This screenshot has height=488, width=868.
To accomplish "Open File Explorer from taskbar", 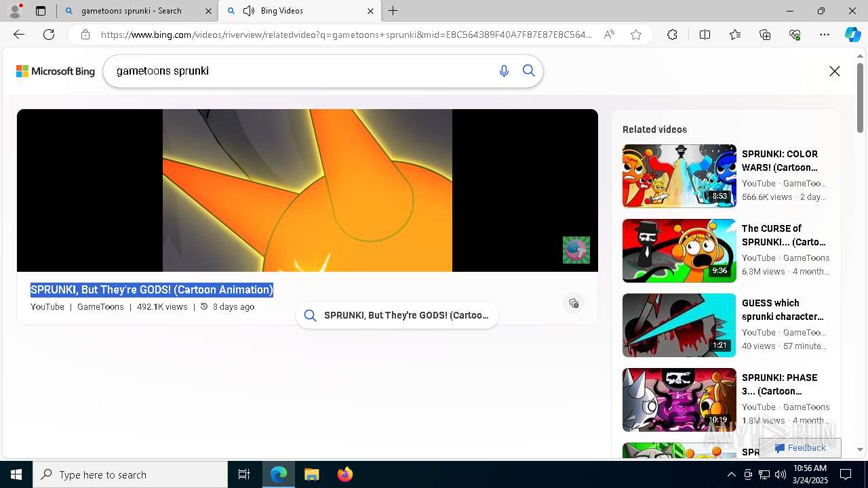I will point(312,474).
